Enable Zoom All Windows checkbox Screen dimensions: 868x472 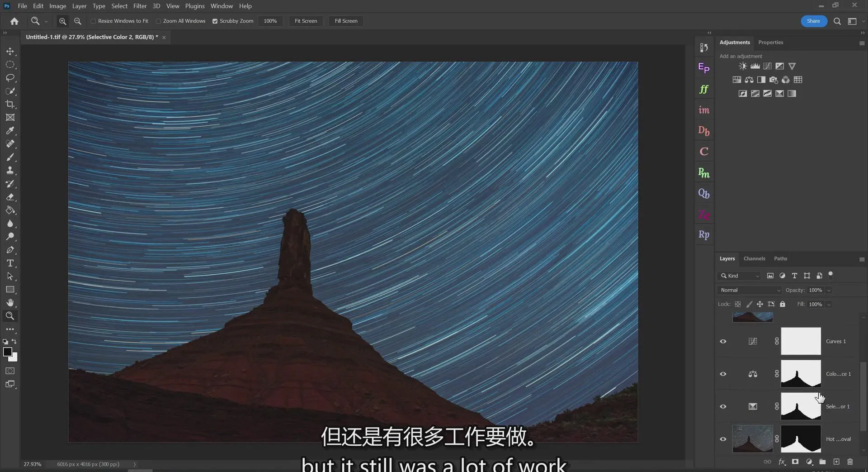158,21
